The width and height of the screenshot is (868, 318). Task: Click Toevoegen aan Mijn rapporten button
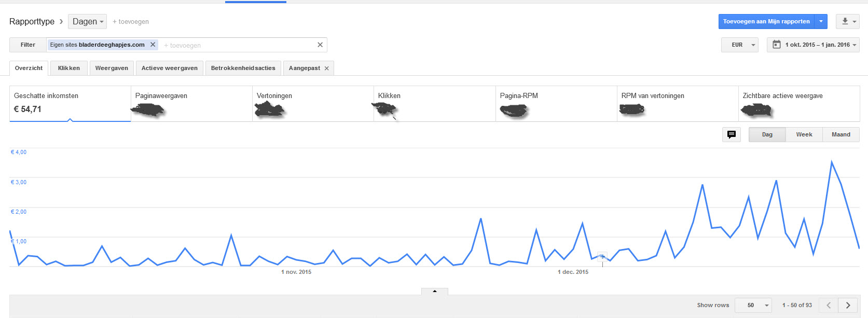(x=766, y=21)
